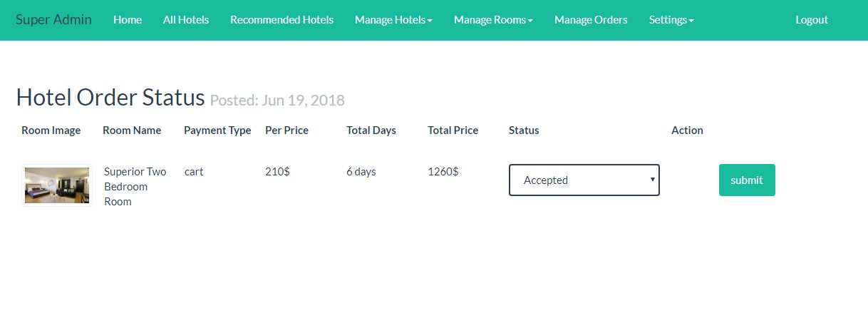The image size is (868, 313).
Task: Open the All Hotels page
Action: [186, 20]
